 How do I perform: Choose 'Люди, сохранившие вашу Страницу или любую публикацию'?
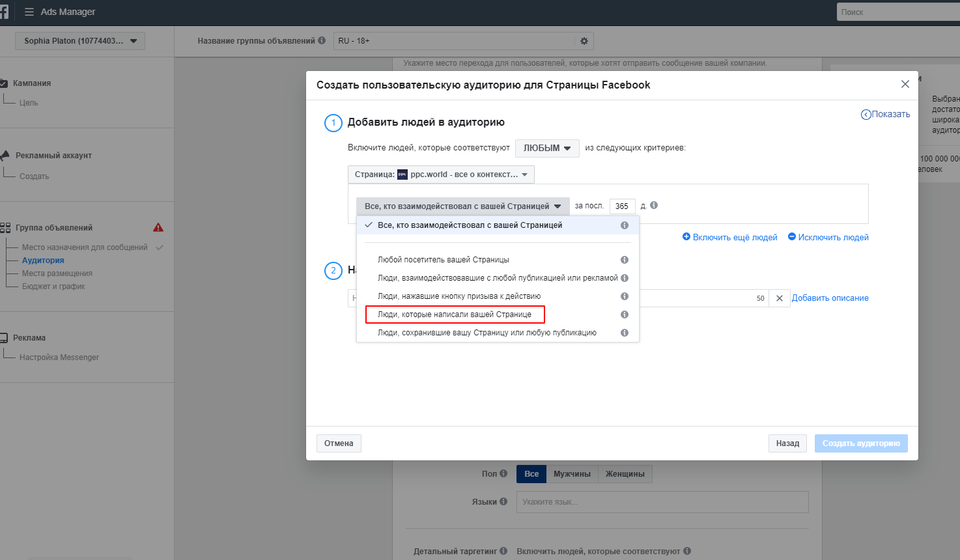click(x=487, y=333)
